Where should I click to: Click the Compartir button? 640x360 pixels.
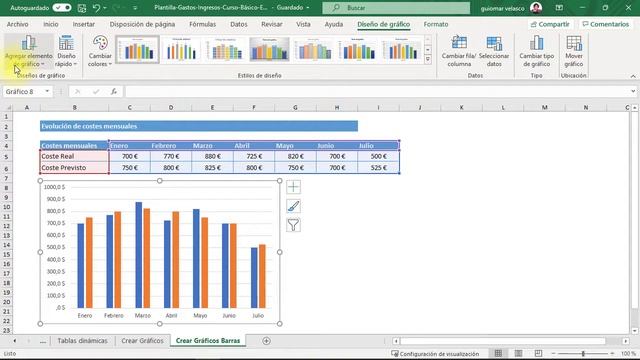coord(550,24)
